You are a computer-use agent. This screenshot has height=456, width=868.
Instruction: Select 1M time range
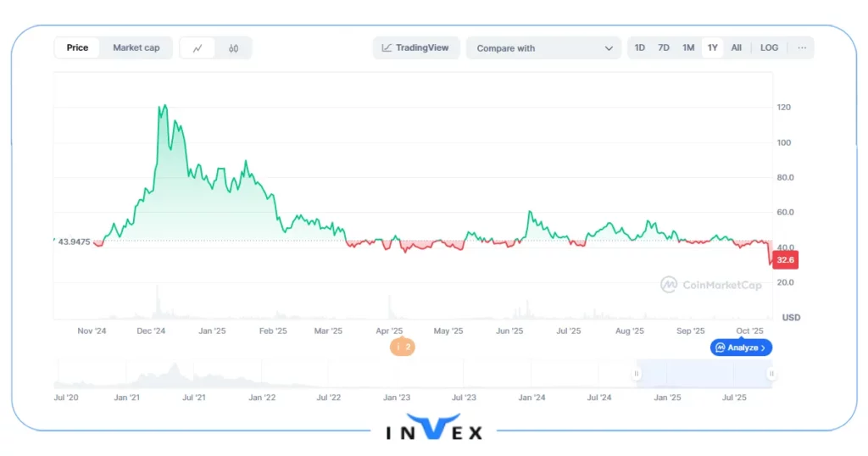tap(688, 48)
